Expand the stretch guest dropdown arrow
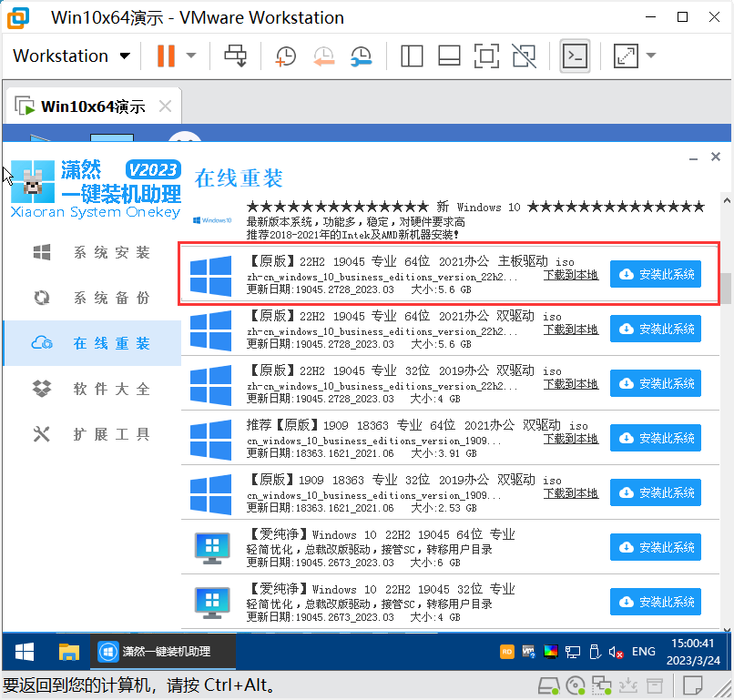The height and width of the screenshot is (700, 734). [651, 56]
